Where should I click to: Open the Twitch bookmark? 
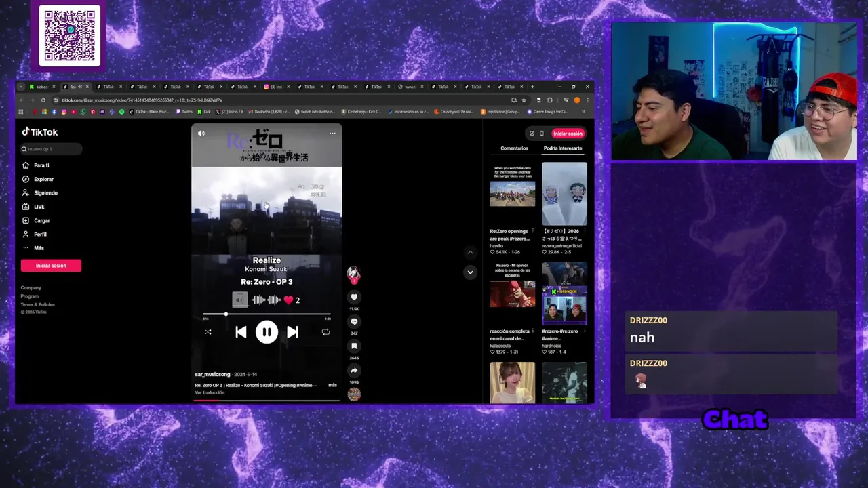coord(183,112)
